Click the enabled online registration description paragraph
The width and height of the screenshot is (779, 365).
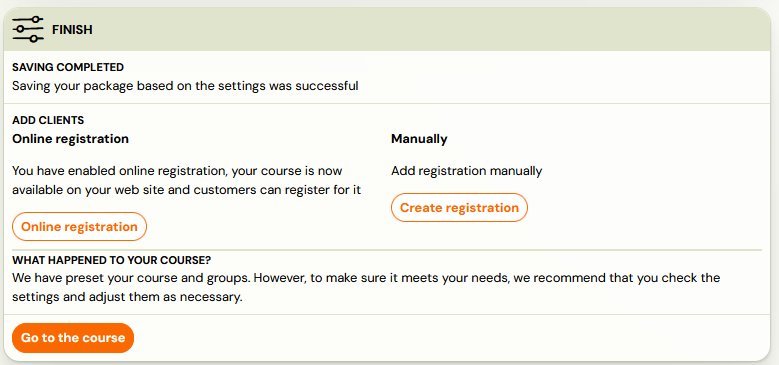point(186,180)
